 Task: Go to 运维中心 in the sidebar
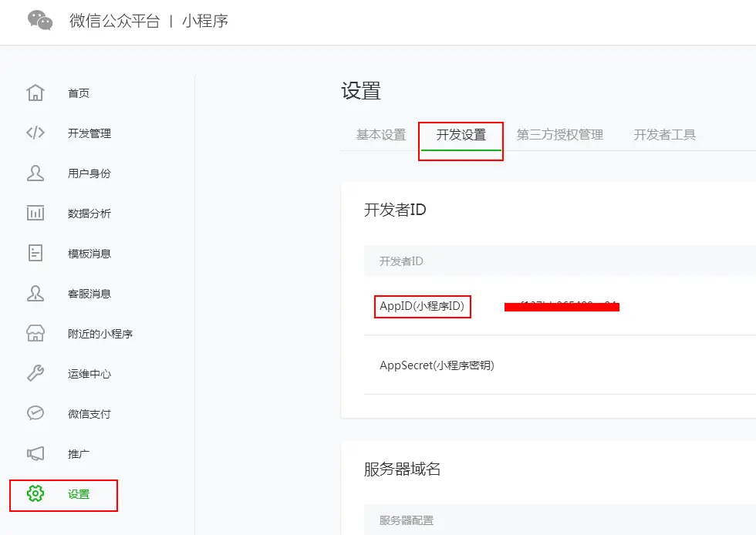point(89,374)
